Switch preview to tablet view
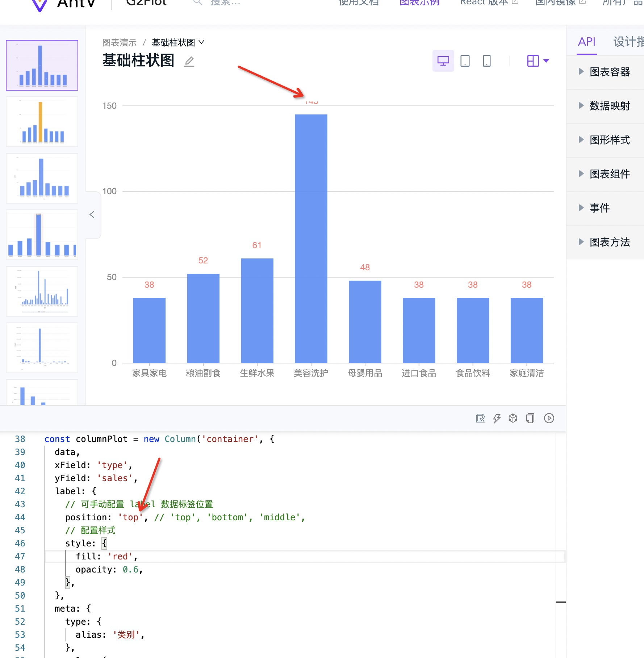Image resolution: width=644 pixels, height=658 pixels. (465, 61)
